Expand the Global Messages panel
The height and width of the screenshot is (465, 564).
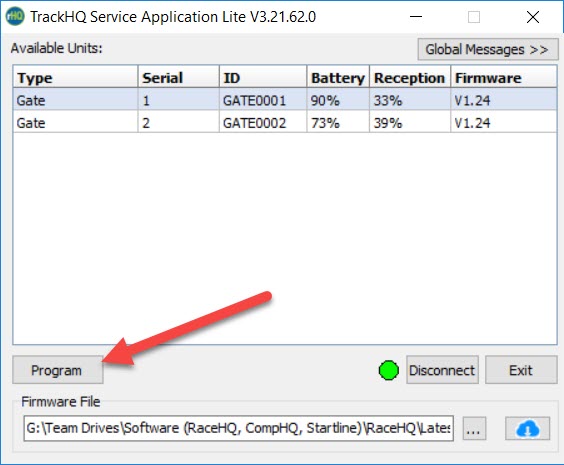pyautogui.click(x=488, y=49)
